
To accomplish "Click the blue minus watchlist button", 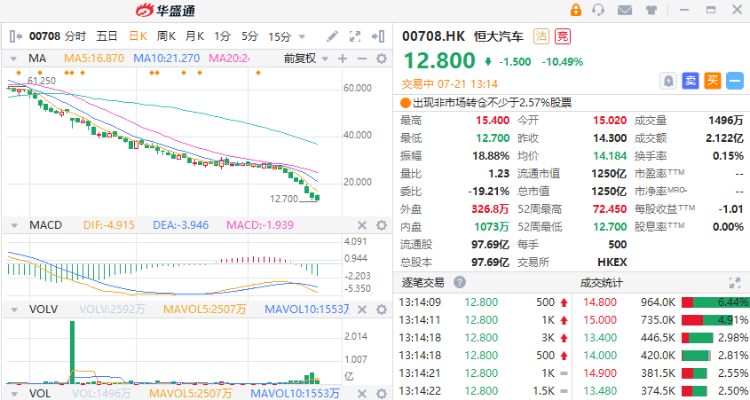I will click(735, 81).
